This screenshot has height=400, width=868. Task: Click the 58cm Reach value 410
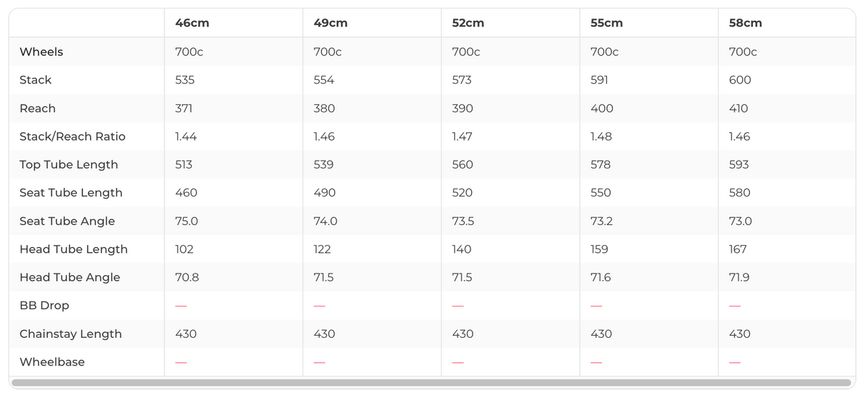(739, 109)
